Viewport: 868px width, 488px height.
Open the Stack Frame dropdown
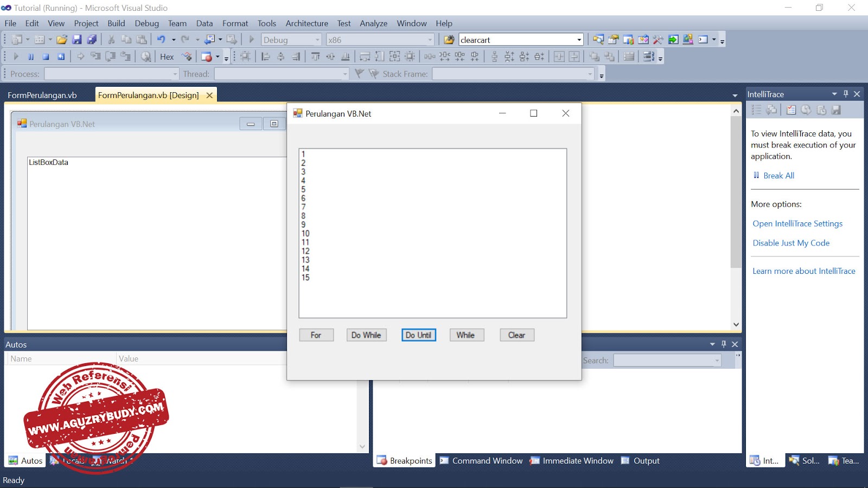(x=590, y=74)
